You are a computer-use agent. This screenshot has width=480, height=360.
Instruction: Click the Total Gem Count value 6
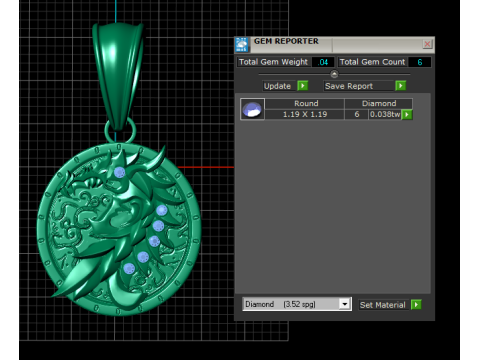click(420, 62)
